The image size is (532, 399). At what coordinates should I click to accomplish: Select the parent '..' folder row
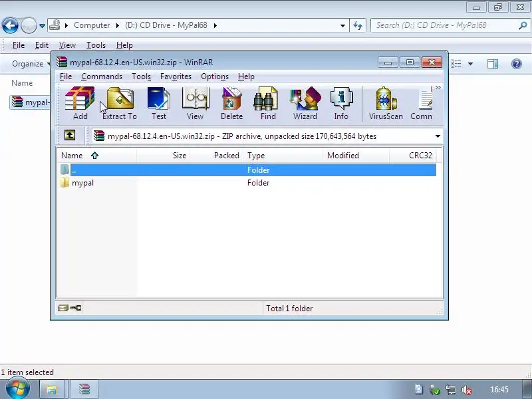248,170
